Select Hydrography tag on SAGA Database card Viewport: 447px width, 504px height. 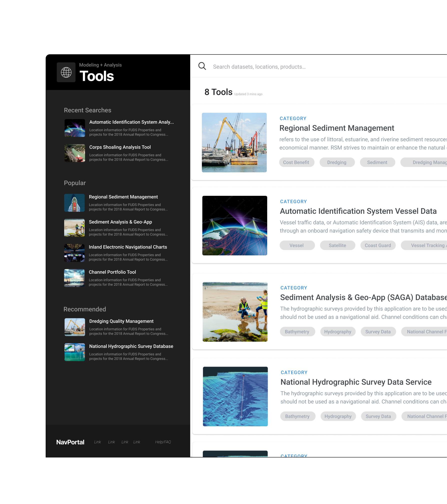click(338, 332)
